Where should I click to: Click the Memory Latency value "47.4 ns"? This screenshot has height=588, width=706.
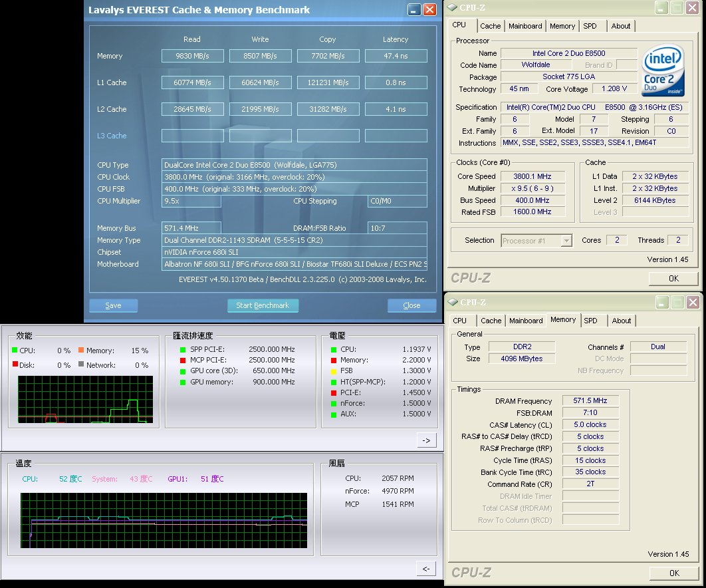tap(396, 56)
